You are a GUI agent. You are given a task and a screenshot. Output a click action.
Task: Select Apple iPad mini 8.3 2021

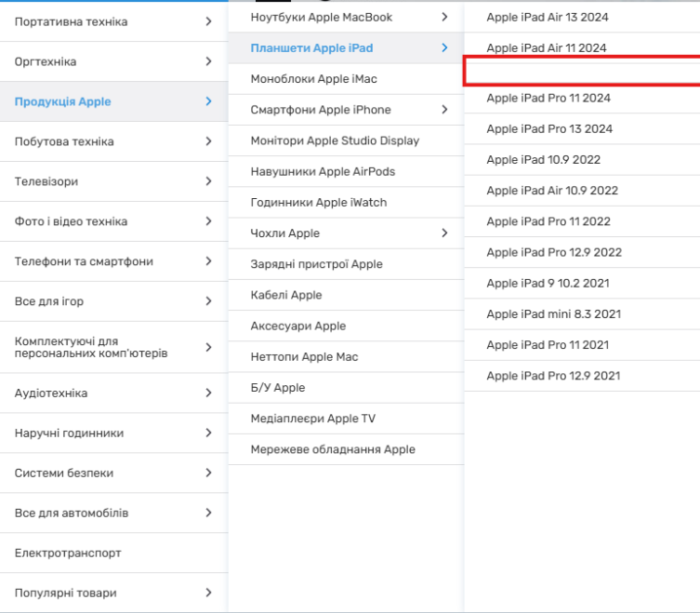[554, 313]
